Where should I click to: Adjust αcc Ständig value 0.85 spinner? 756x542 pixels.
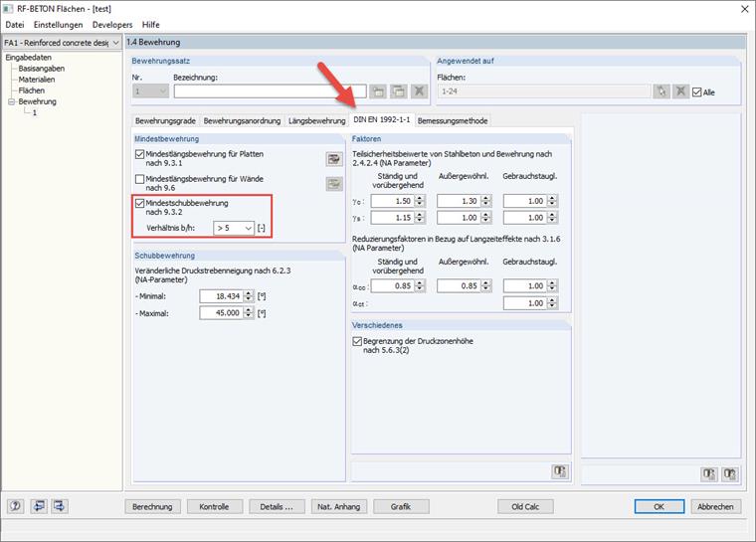420,286
